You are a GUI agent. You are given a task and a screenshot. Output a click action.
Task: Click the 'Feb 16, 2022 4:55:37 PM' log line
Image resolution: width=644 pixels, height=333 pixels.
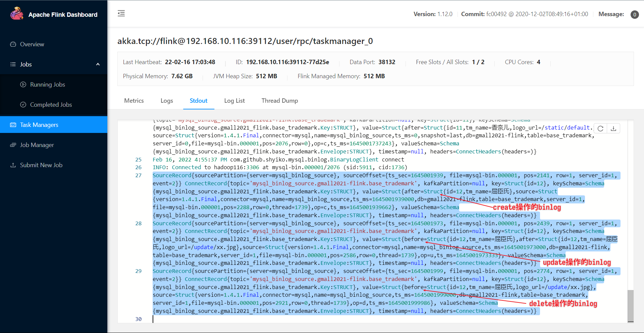tap(278, 159)
